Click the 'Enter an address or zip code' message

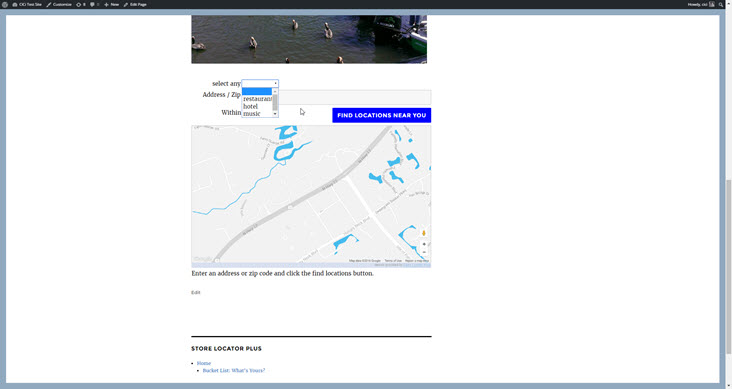pyautogui.click(x=282, y=273)
